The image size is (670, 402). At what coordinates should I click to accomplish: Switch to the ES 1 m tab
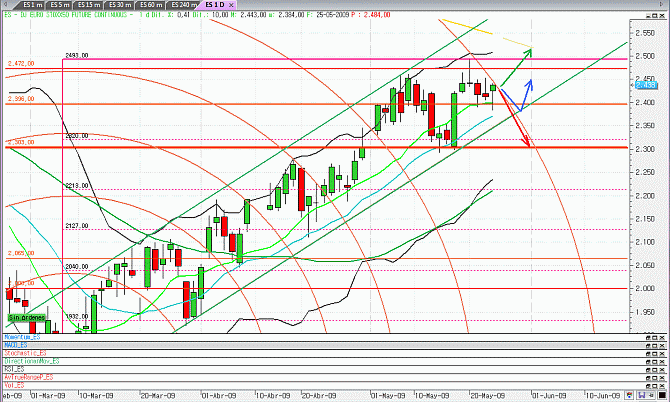pyautogui.click(x=32, y=5)
